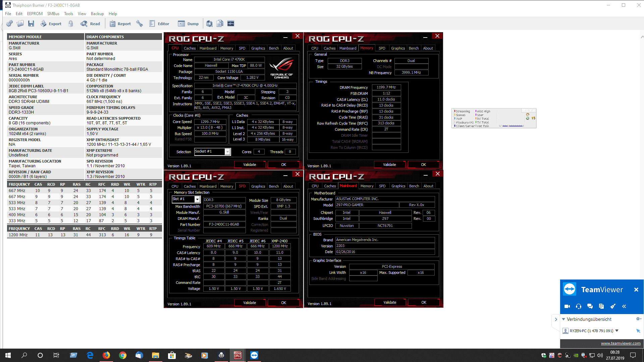Click the TeamViewer whiteboard brush icon

[613, 306]
